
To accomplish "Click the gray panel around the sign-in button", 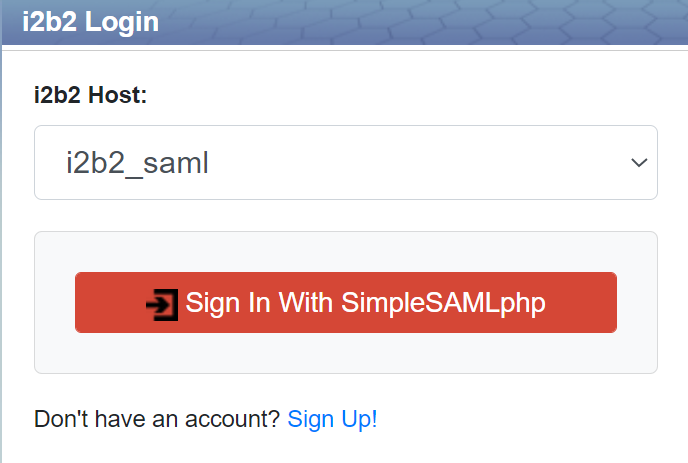I will [345, 354].
